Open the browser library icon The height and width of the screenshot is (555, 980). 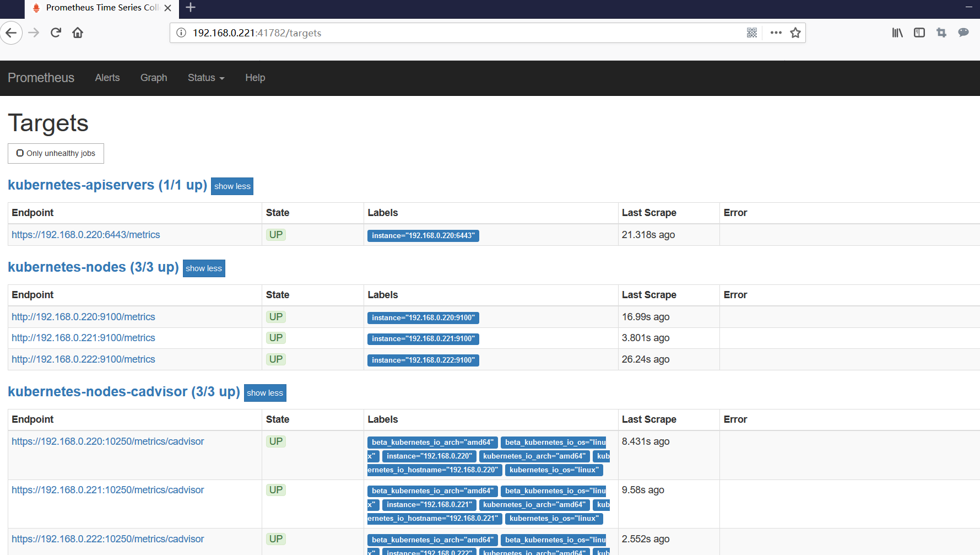point(897,33)
